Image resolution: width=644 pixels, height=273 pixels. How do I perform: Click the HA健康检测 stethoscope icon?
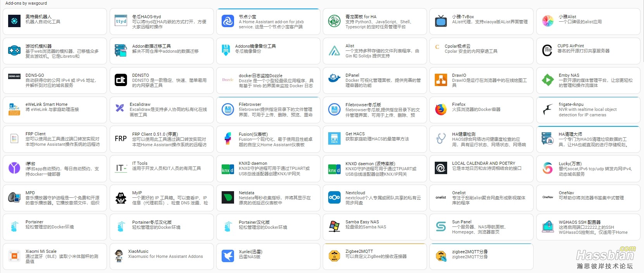(x=441, y=138)
